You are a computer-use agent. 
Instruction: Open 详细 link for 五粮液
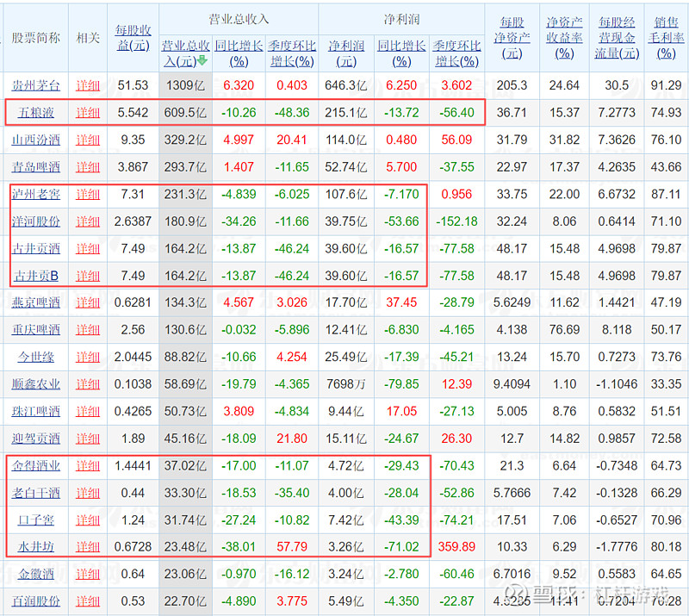[x=88, y=113]
